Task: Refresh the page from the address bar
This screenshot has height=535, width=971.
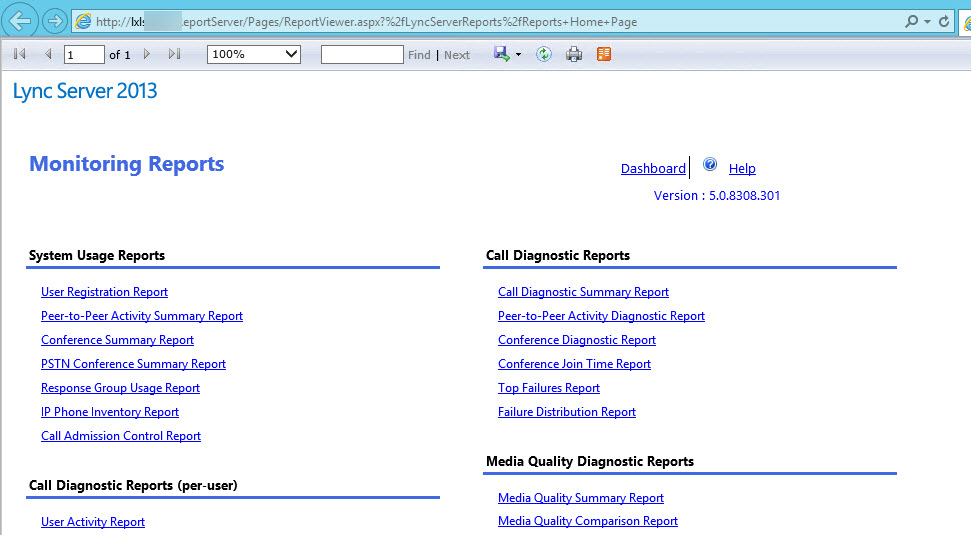Action: (943, 21)
